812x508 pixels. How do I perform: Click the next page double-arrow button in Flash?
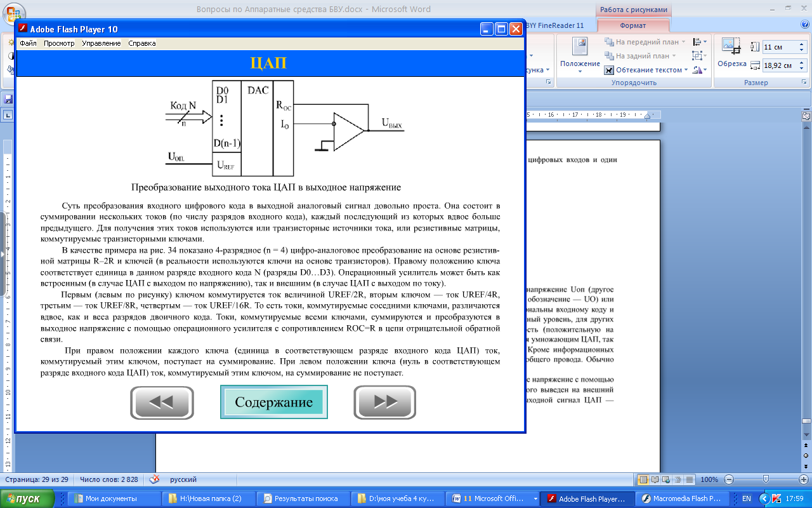pos(384,402)
